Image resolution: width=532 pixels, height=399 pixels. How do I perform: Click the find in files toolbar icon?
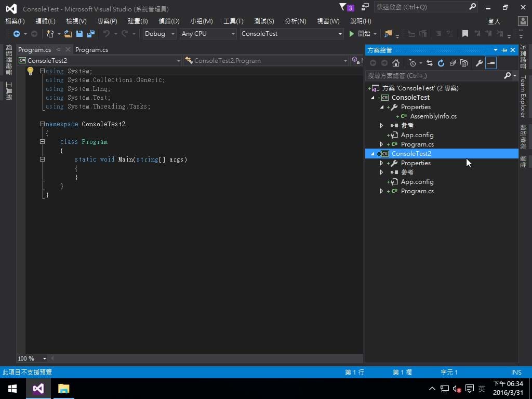tap(388, 34)
